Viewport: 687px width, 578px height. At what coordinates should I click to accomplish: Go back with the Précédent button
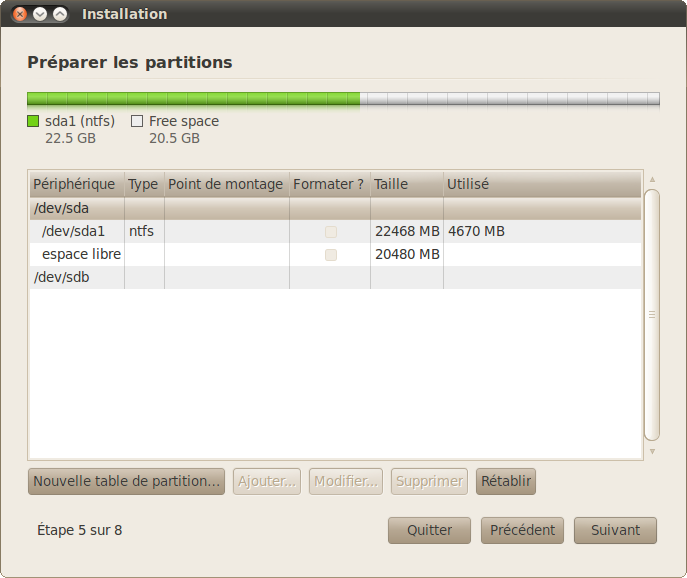(x=522, y=530)
